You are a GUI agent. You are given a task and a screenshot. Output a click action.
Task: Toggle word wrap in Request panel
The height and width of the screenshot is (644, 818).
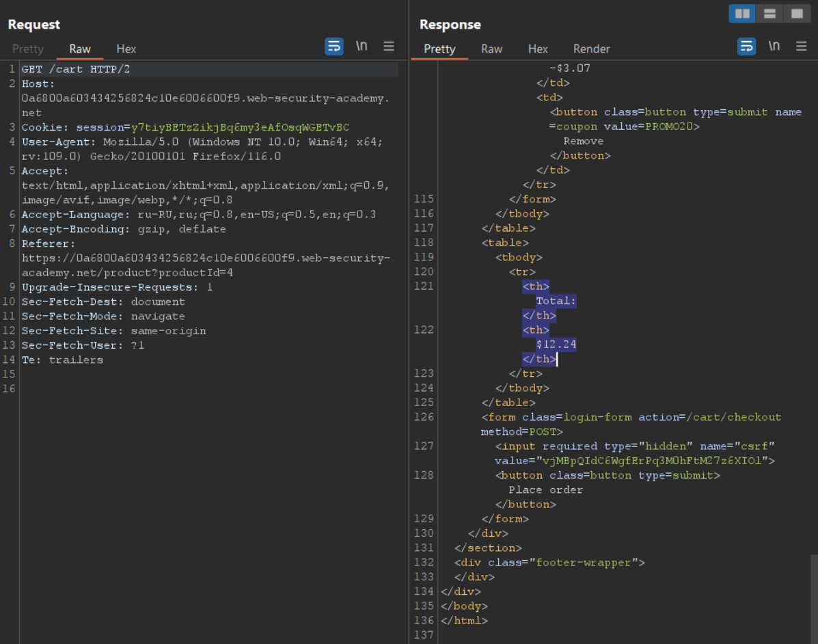[x=334, y=46]
